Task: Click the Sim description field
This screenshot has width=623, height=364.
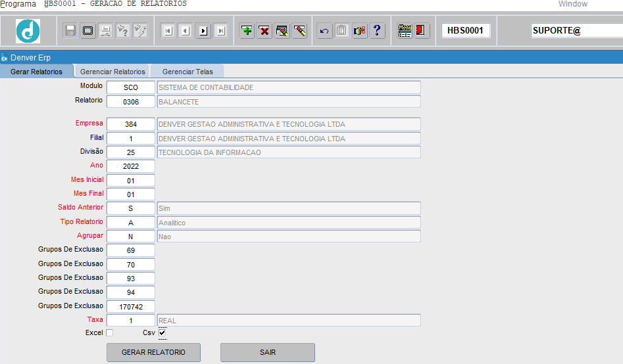Action: coord(289,208)
